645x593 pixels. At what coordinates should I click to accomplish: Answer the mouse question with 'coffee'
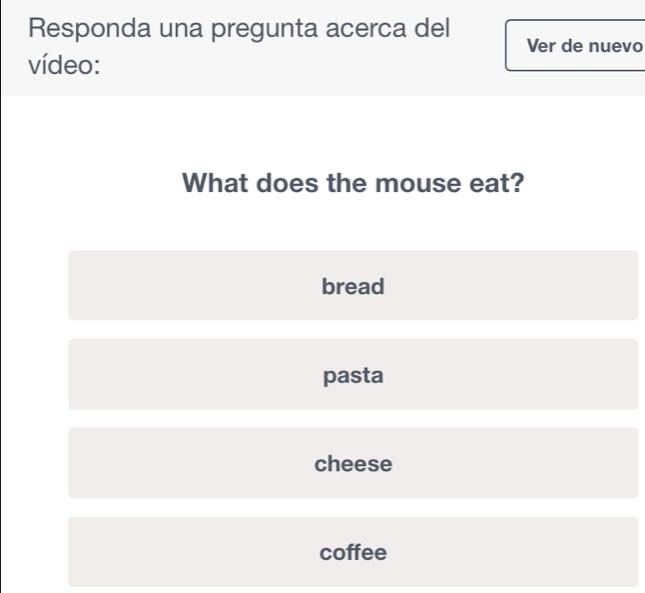(353, 552)
